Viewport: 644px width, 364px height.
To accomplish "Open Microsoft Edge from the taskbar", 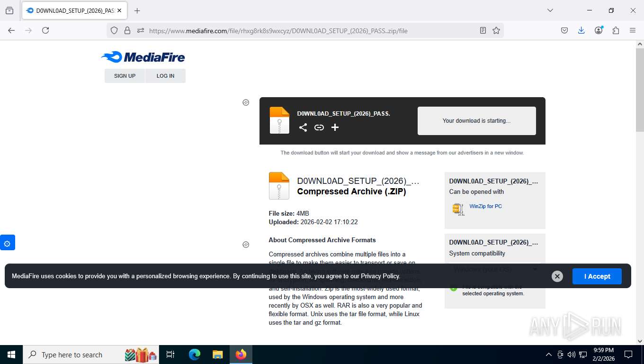I will click(194, 355).
